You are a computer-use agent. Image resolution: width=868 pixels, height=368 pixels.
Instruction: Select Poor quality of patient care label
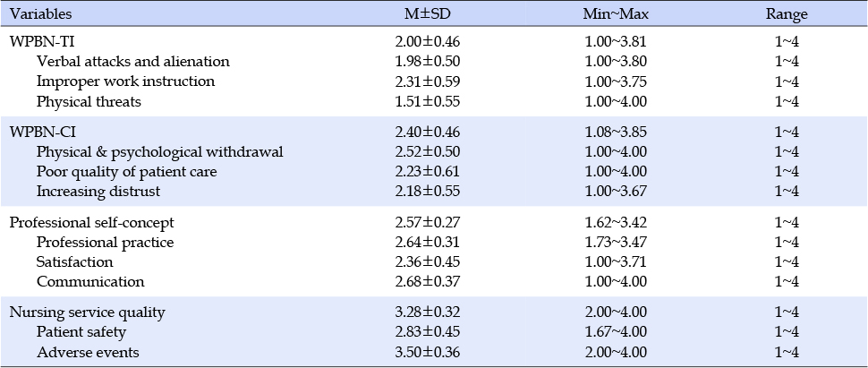pos(127,172)
